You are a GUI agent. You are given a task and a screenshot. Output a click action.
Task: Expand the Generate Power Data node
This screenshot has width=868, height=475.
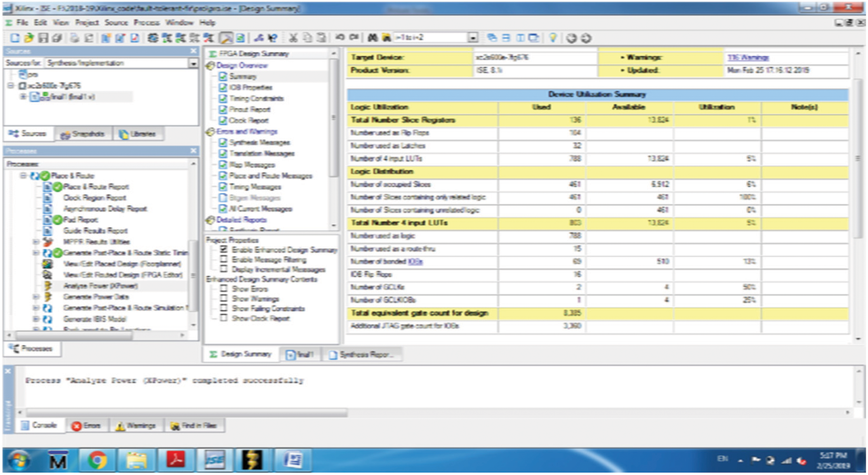coord(36,297)
